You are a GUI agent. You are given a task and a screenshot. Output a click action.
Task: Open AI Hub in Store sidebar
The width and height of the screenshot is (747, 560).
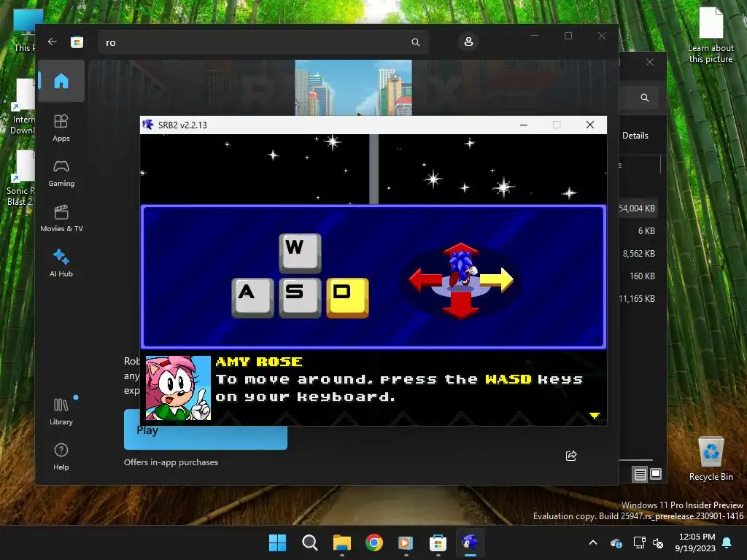click(61, 263)
